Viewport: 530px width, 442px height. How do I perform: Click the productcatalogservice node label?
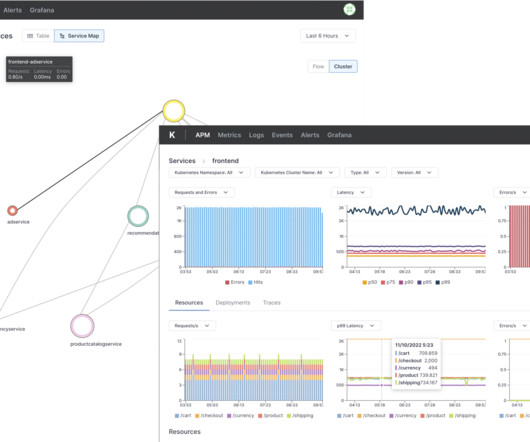point(96,344)
